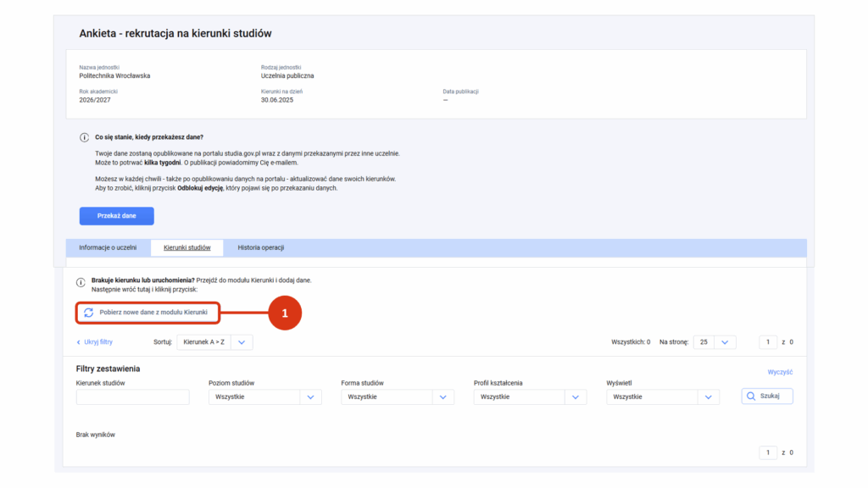Click the Przekaż dane button
Image resolution: width=868 pixels, height=488 pixels.
[x=117, y=216]
